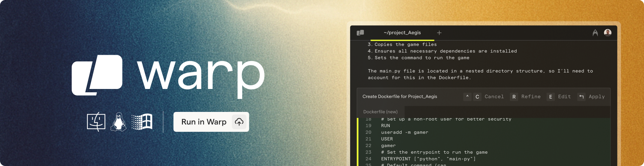Viewport: 644px width, 166px height.
Task: Edit the proposed Dockerfile
Action: click(564, 97)
